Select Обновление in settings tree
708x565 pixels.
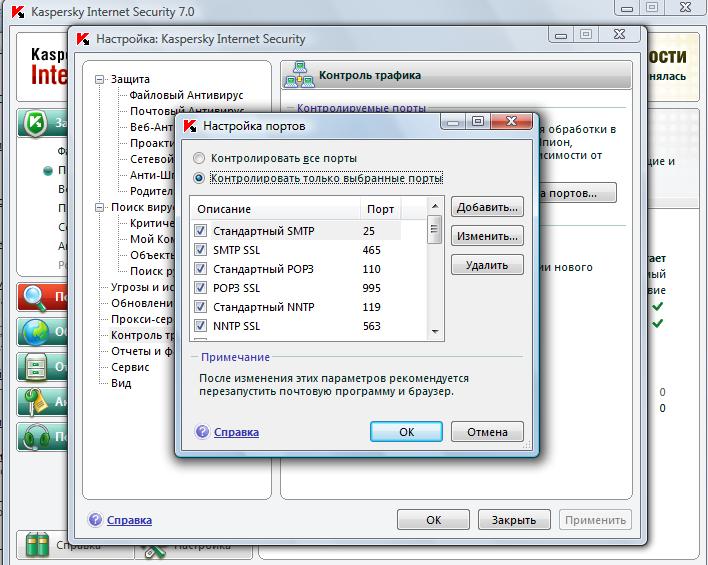(x=142, y=303)
